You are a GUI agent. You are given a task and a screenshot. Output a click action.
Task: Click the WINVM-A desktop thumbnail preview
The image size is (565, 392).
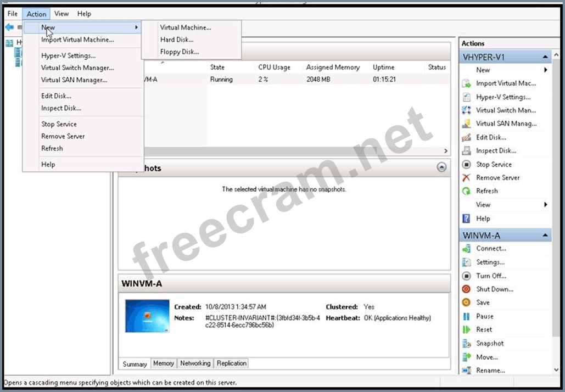[147, 316]
